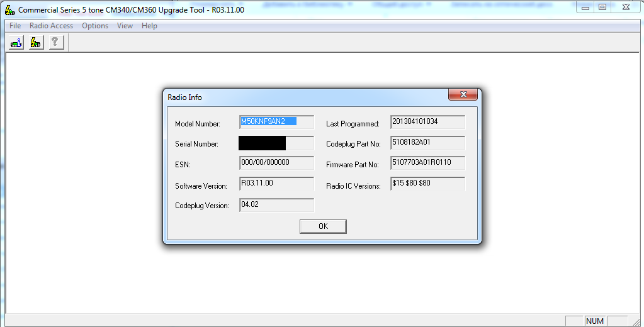Click the main window title text
Viewport: 644px width, 327px height.
131,10
